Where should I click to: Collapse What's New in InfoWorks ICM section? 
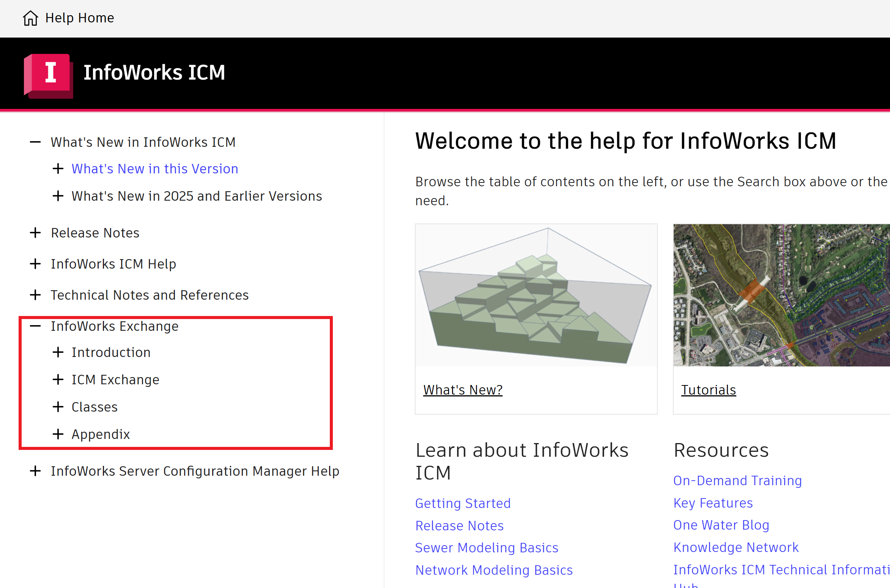coord(35,142)
